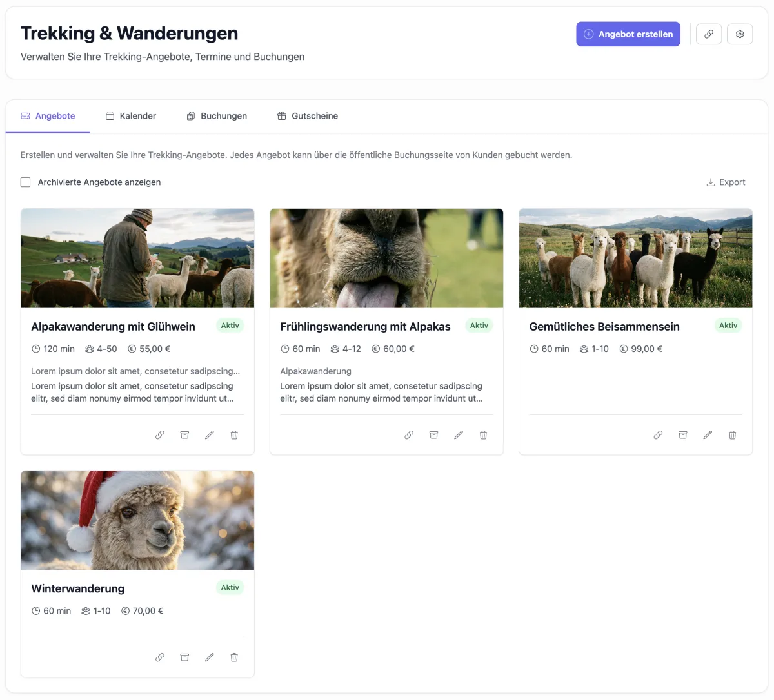Archive the Alpakawanderung mit Glühwein offer
The image size is (774, 700).
[184, 434]
